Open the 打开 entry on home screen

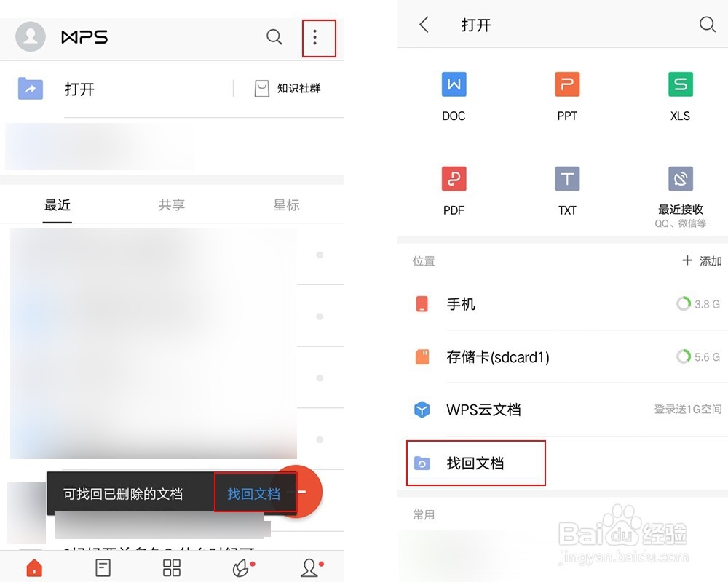(x=79, y=89)
